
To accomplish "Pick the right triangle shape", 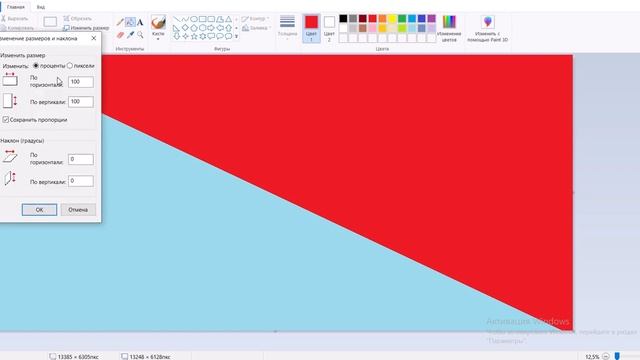I will [x=176, y=28].
